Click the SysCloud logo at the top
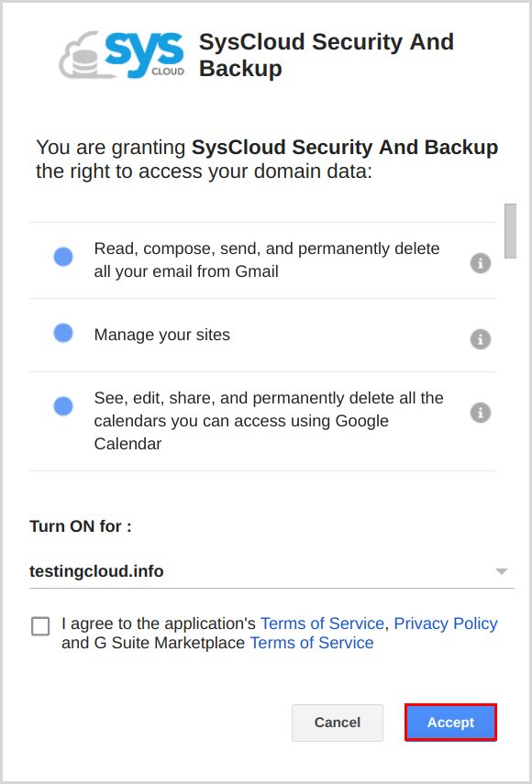Viewport: 532px width, 784px height. click(121, 55)
